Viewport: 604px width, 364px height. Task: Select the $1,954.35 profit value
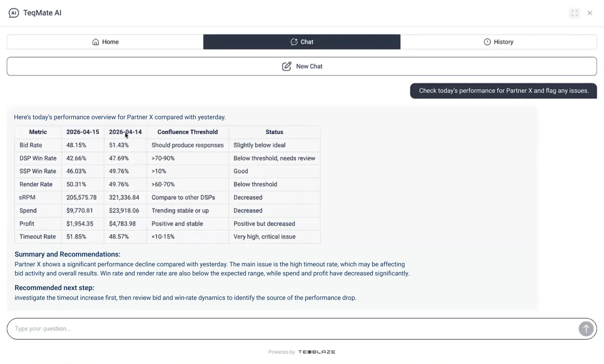point(80,223)
